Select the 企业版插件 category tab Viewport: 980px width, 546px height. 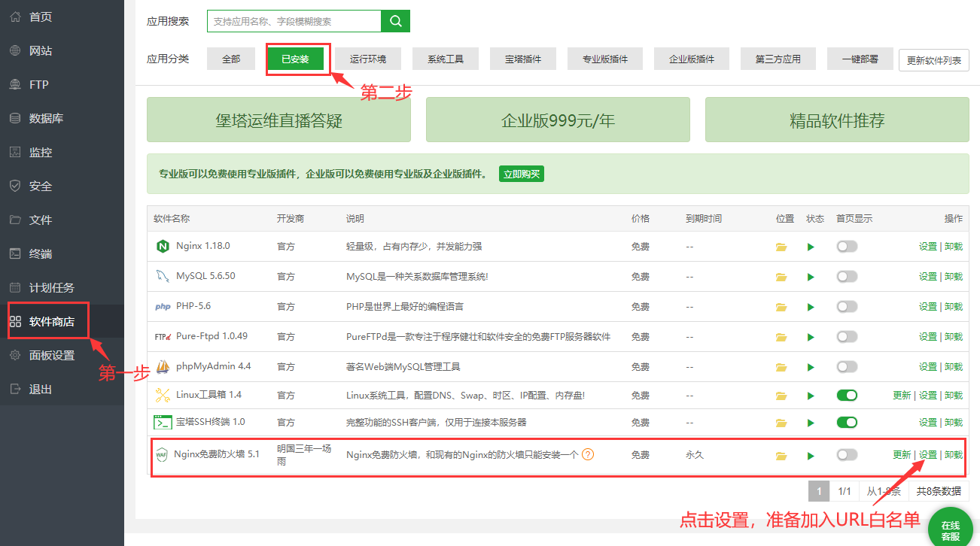[x=692, y=59]
